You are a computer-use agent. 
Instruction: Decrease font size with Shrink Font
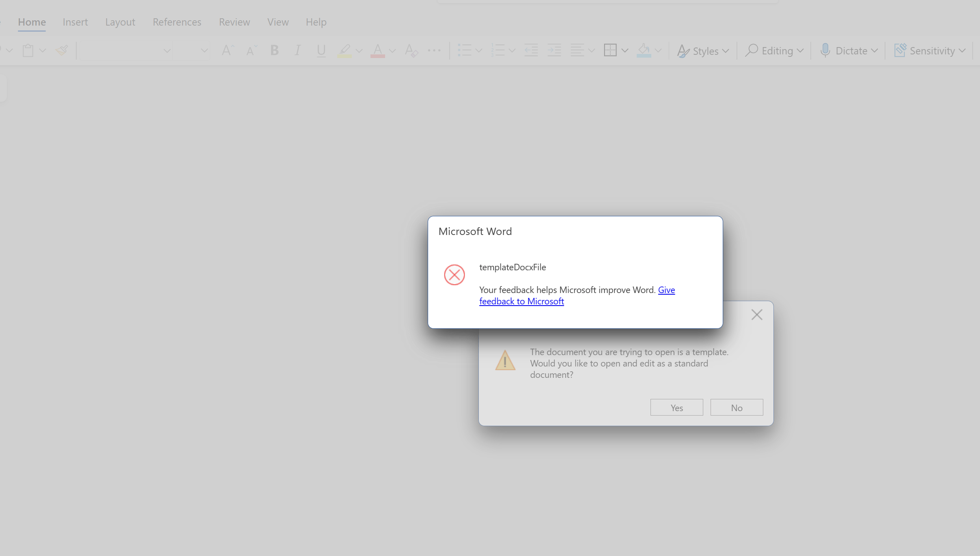[252, 51]
